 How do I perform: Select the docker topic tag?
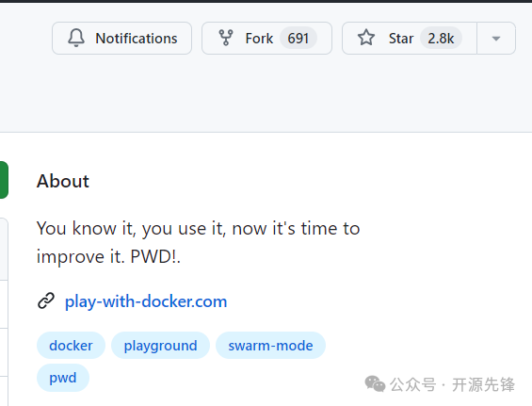tap(71, 346)
